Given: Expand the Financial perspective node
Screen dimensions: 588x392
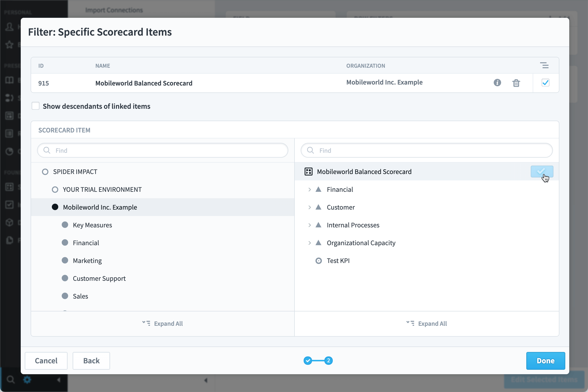Looking at the screenshot, I should pos(310,190).
